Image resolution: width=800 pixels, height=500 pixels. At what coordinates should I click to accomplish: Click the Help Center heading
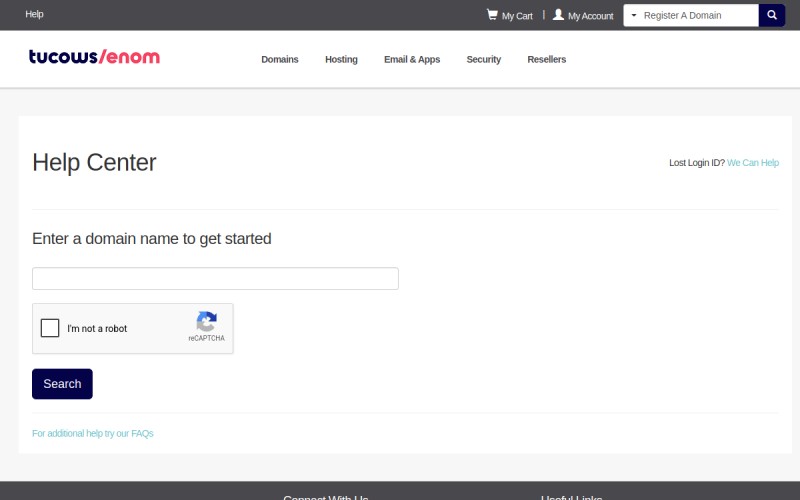(94, 163)
